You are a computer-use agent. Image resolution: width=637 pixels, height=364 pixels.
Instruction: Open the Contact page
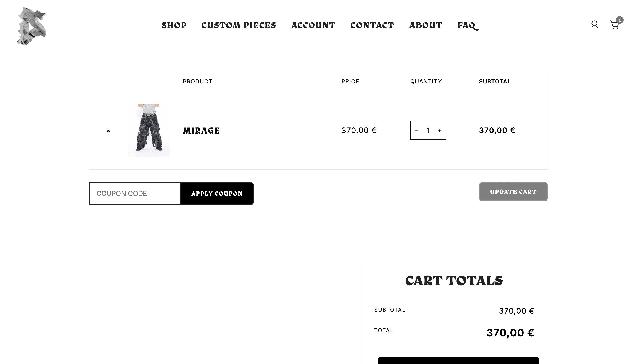point(372,25)
